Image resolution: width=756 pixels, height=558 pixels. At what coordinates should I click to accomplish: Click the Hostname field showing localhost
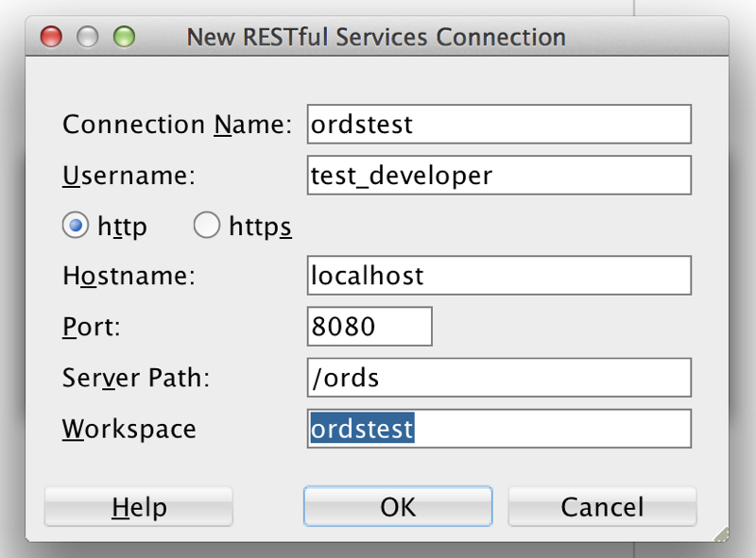pyautogui.click(x=499, y=276)
